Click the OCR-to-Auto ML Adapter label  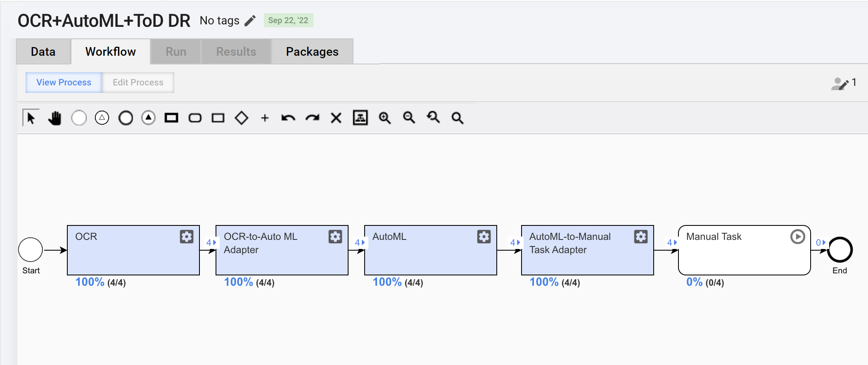click(x=261, y=243)
